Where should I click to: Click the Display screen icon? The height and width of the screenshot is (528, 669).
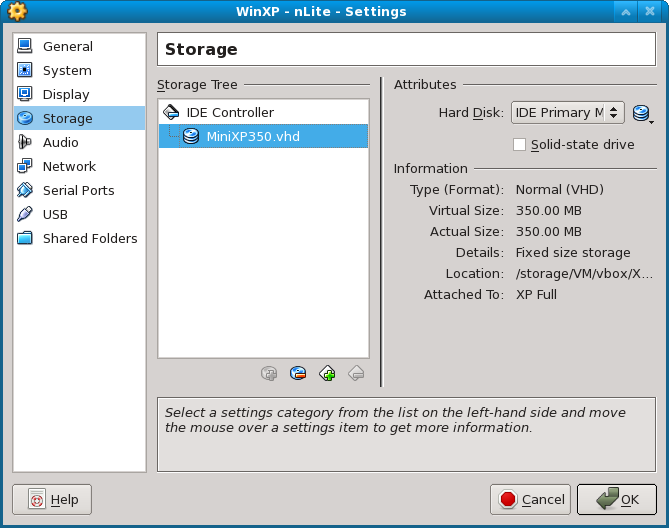pyautogui.click(x=25, y=93)
